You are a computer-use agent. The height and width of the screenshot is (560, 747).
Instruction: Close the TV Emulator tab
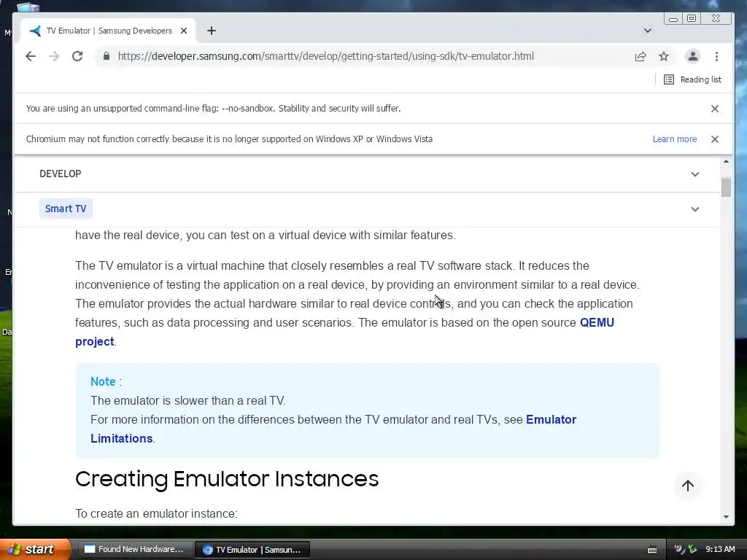(x=184, y=31)
